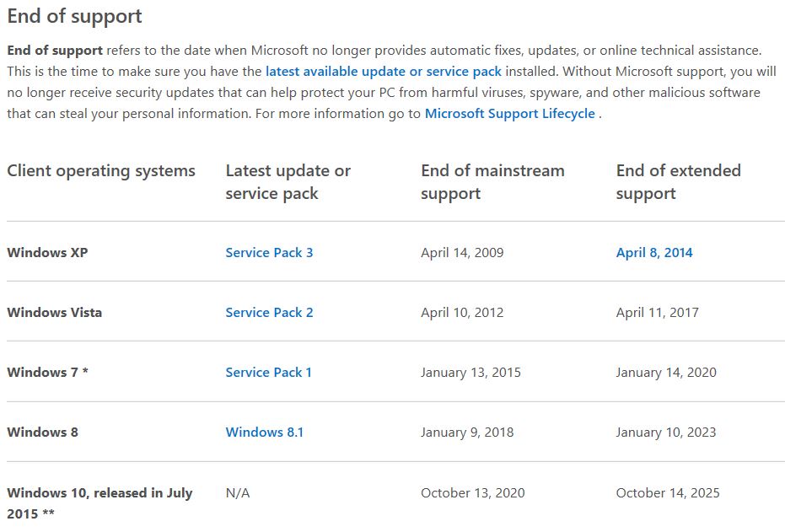Open the Service Pack 2 link
The height and width of the screenshot is (532, 785).
(x=269, y=313)
